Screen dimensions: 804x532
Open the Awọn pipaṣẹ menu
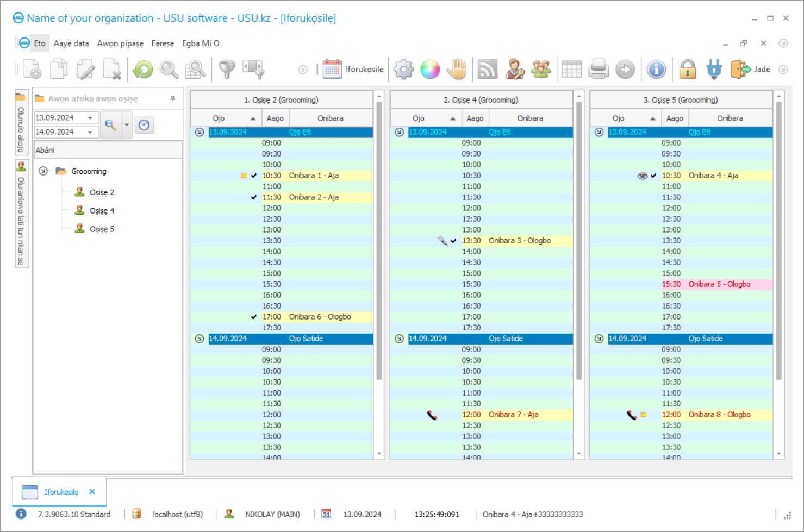(120, 43)
